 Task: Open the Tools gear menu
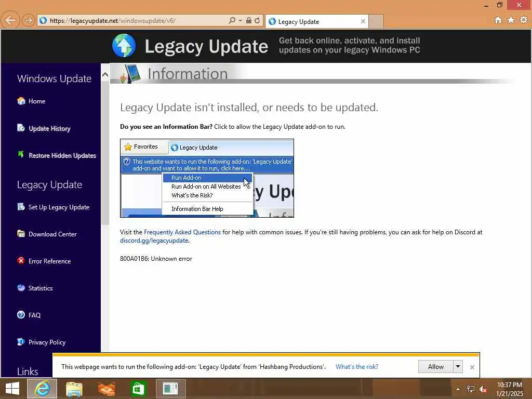[524, 20]
